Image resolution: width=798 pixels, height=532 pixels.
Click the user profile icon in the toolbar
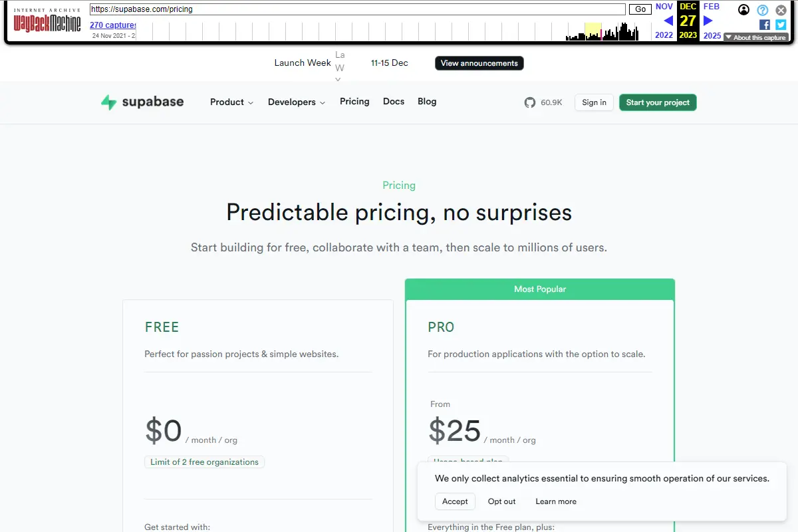pos(743,9)
